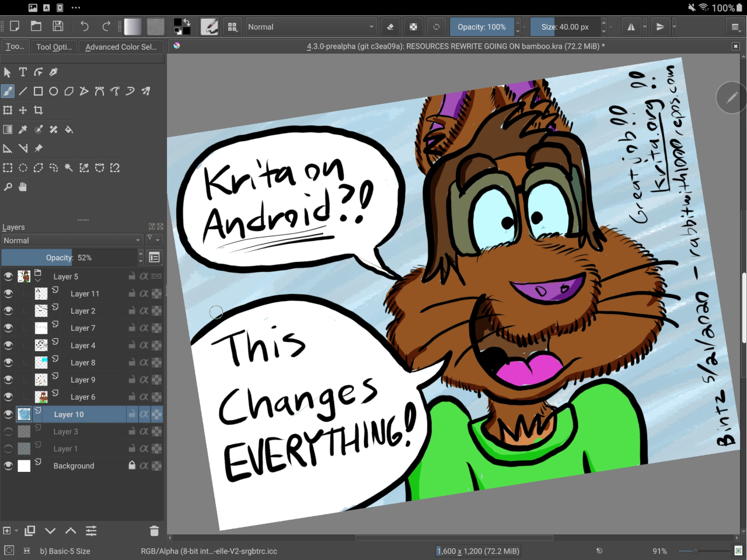Select the Color Picker eyedropper tool
This screenshot has width=747, height=560.
[x=23, y=129]
